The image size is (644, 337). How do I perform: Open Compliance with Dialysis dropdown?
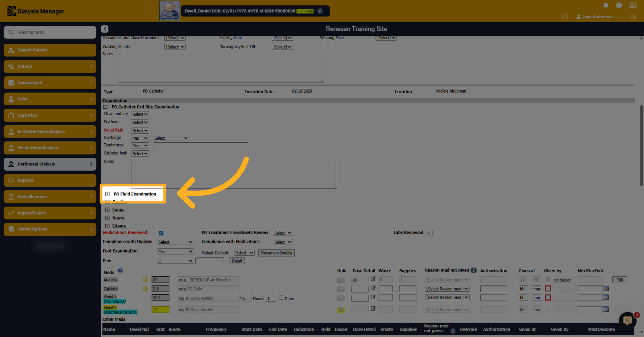(175, 242)
